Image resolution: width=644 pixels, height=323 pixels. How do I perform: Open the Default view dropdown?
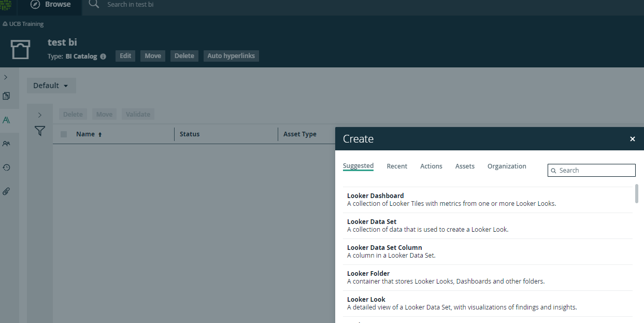click(51, 86)
